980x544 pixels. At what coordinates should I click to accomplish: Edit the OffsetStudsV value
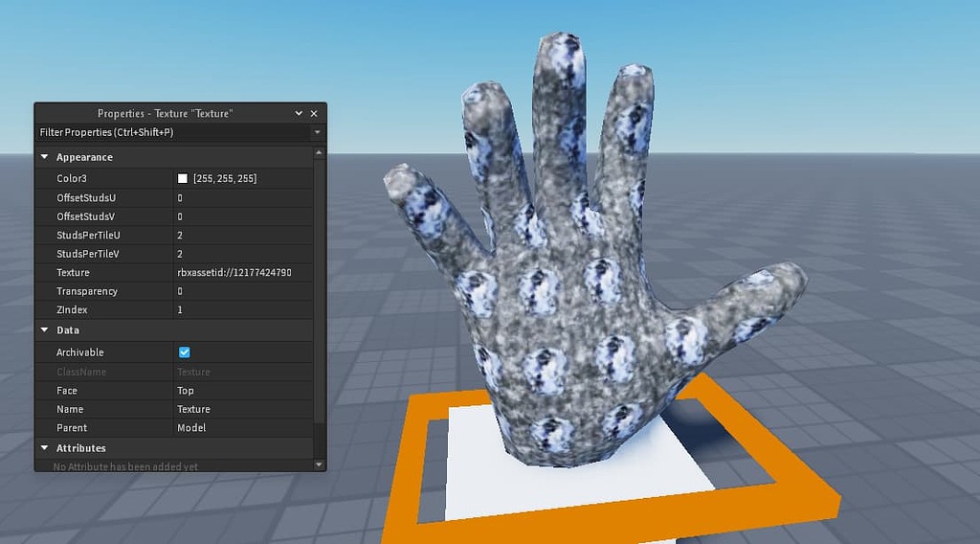243,216
